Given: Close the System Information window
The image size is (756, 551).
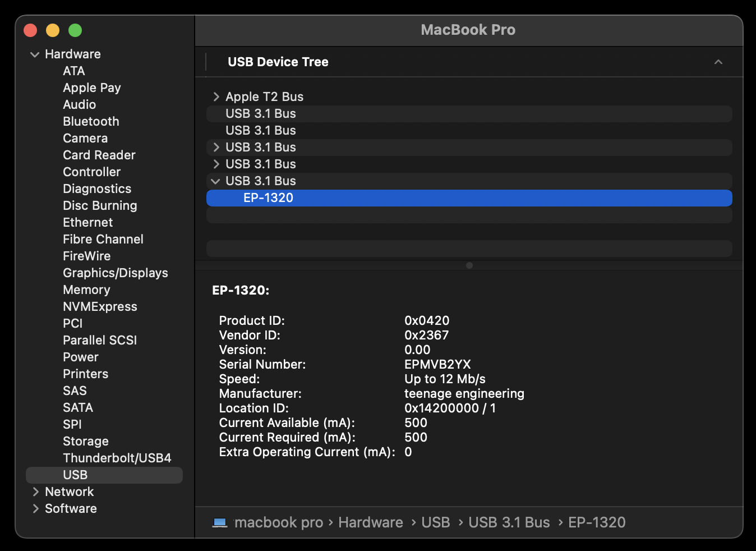Looking at the screenshot, I should click(30, 30).
